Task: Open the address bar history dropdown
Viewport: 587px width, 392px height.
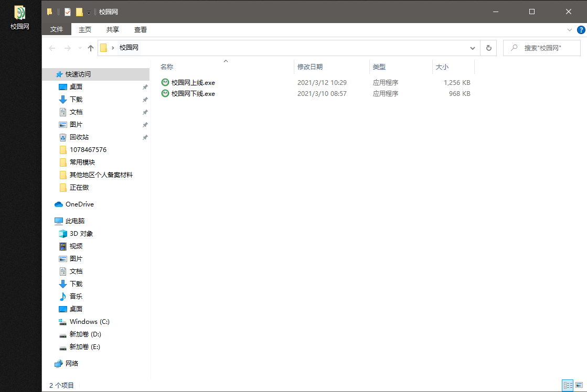Action: [x=473, y=48]
